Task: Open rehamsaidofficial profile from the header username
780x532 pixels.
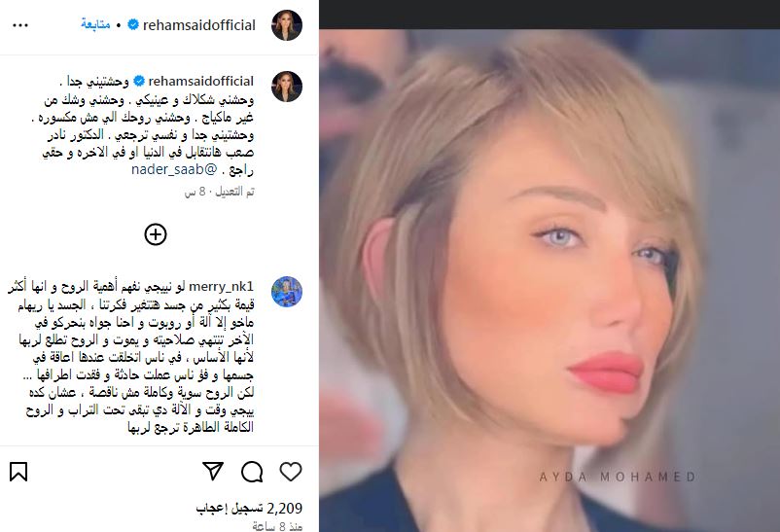Action: click(x=199, y=25)
